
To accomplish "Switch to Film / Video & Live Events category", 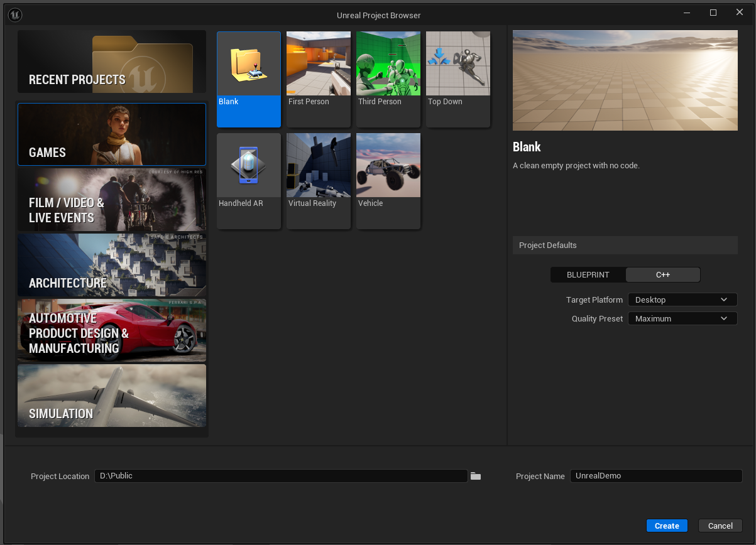I will coord(112,200).
